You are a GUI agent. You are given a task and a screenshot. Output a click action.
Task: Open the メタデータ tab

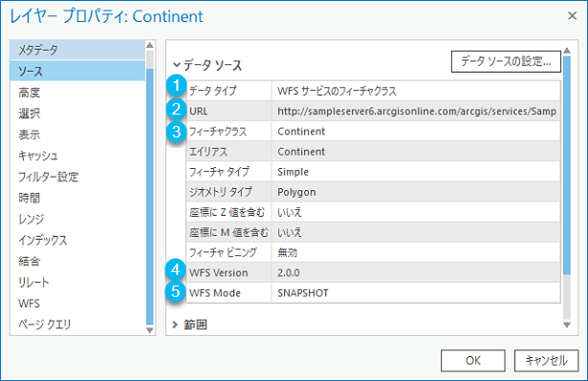(77, 50)
